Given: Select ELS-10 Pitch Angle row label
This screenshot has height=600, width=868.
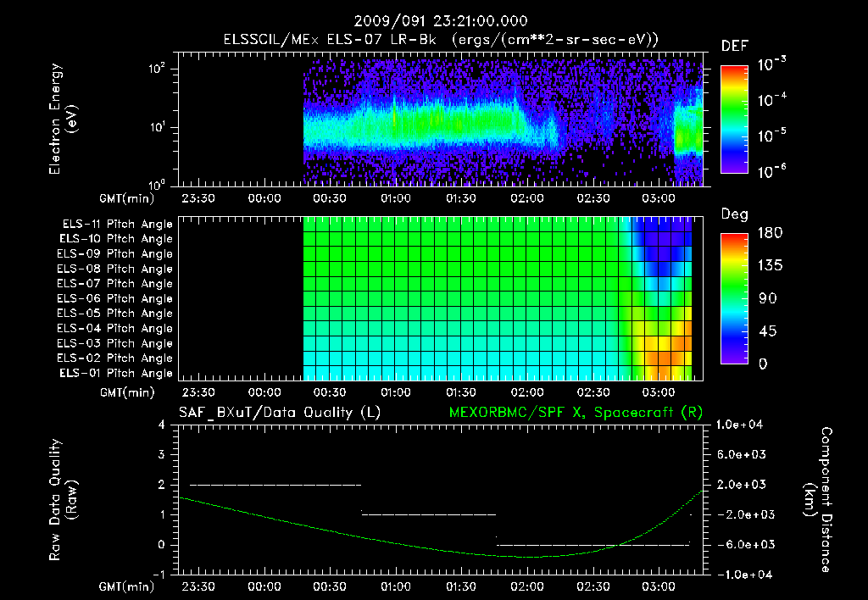Looking at the screenshot, I should [116, 239].
